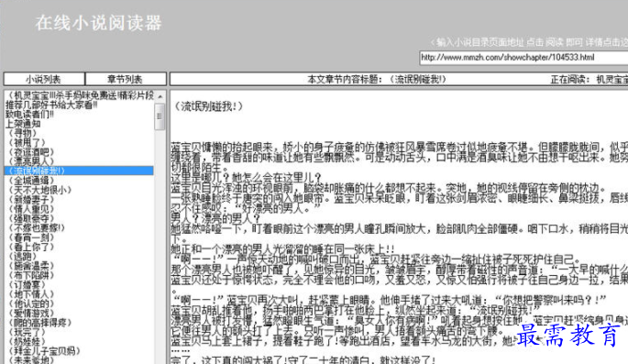Select the chapter (爬的高摔得疼)
The width and height of the screenshot is (628, 364).
[x=40, y=323]
